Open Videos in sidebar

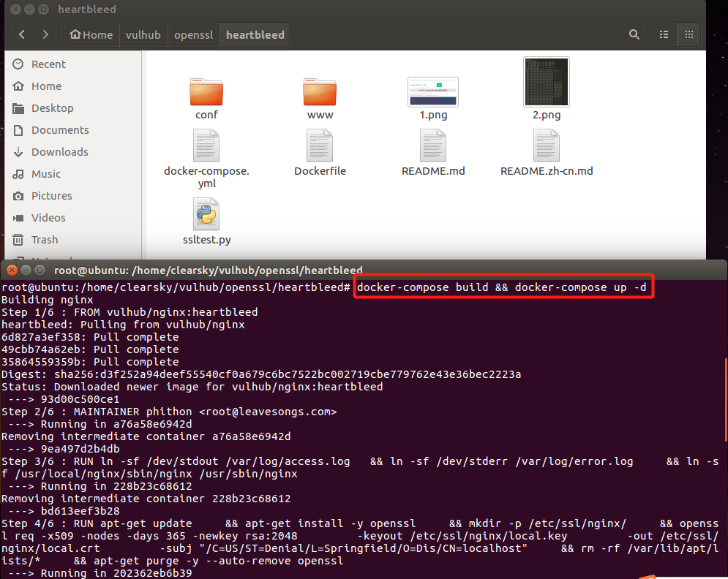click(x=72, y=218)
